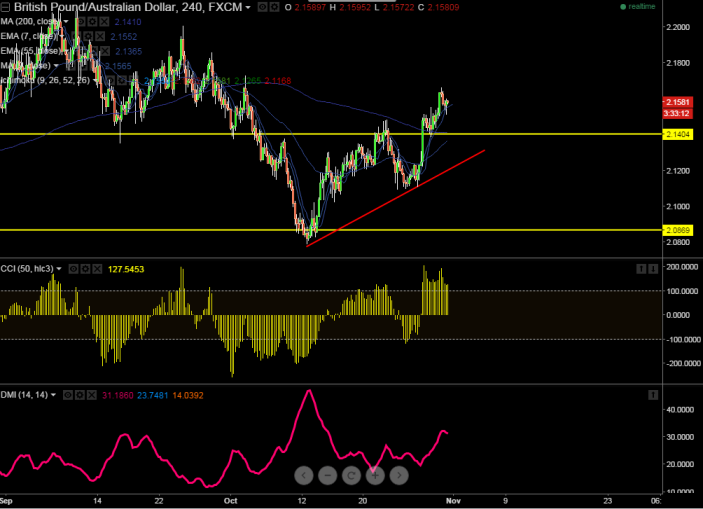703x509 pixels.
Task: Click the high price value 2.15952
Action: (355, 8)
